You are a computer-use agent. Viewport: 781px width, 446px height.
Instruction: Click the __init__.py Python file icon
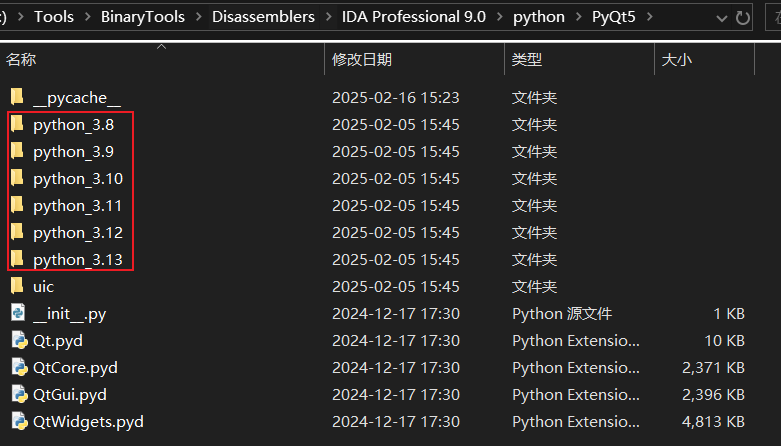17,314
